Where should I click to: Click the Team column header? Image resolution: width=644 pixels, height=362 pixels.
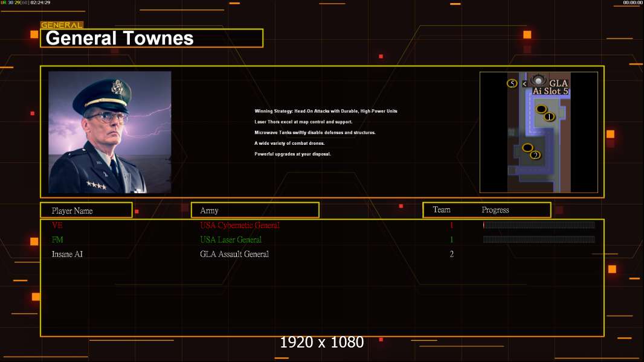[x=442, y=210]
